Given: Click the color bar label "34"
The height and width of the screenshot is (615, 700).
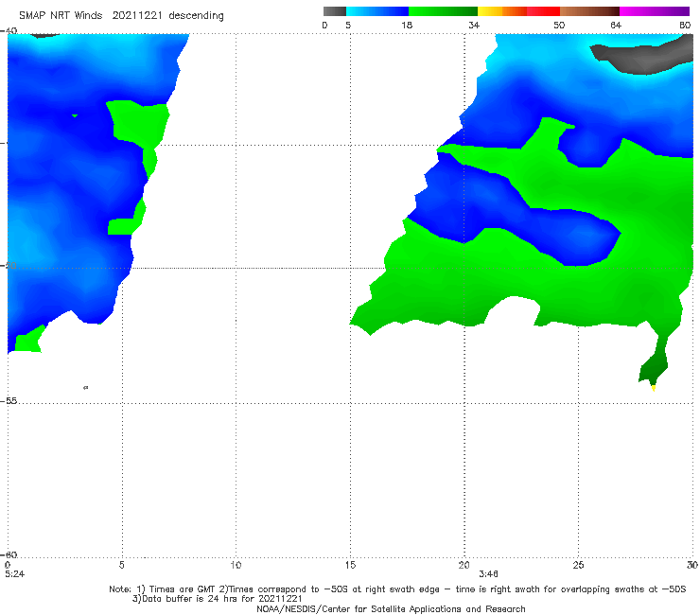Looking at the screenshot, I should [474, 25].
